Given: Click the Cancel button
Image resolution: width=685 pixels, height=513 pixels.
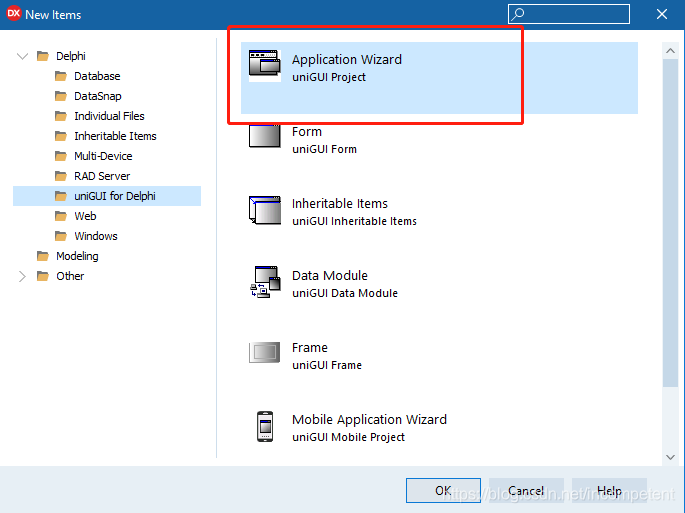Looking at the screenshot, I should [526, 490].
